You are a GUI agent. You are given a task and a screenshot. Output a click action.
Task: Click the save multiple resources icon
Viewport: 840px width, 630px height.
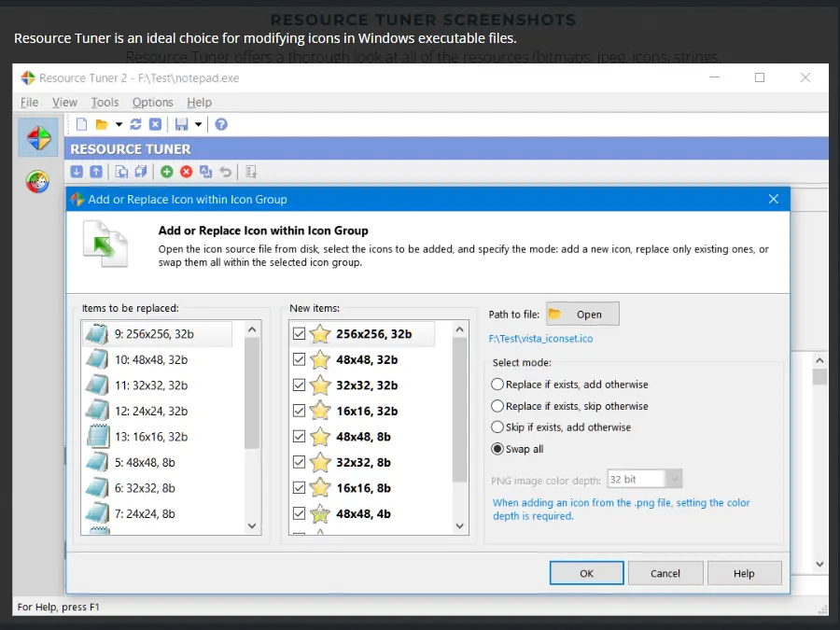pos(141,172)
